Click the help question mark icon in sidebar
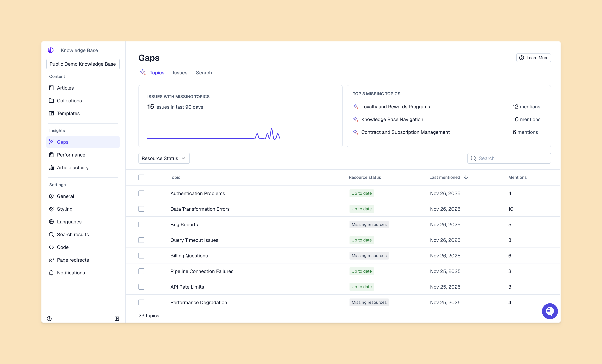602x364 pixels. pyautogui.click(x=49, y=318)
